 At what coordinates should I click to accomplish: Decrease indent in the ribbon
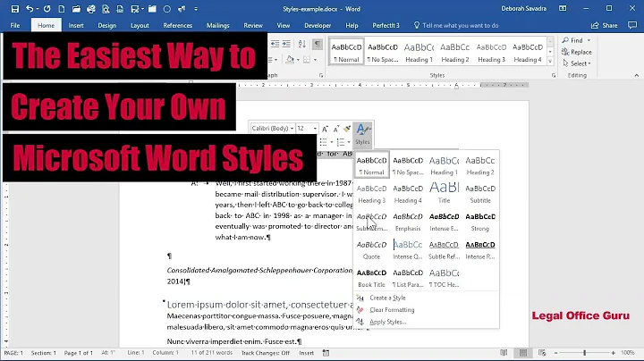point(275,44)
